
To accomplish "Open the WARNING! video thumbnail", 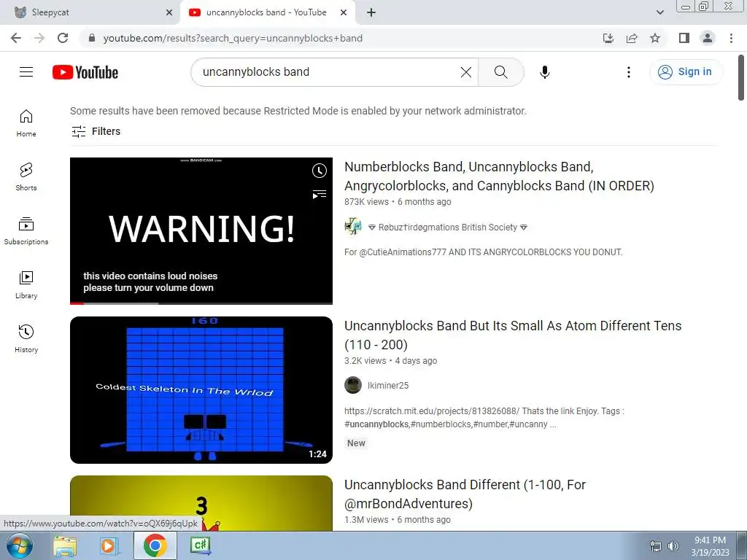I will coord(201,231).
